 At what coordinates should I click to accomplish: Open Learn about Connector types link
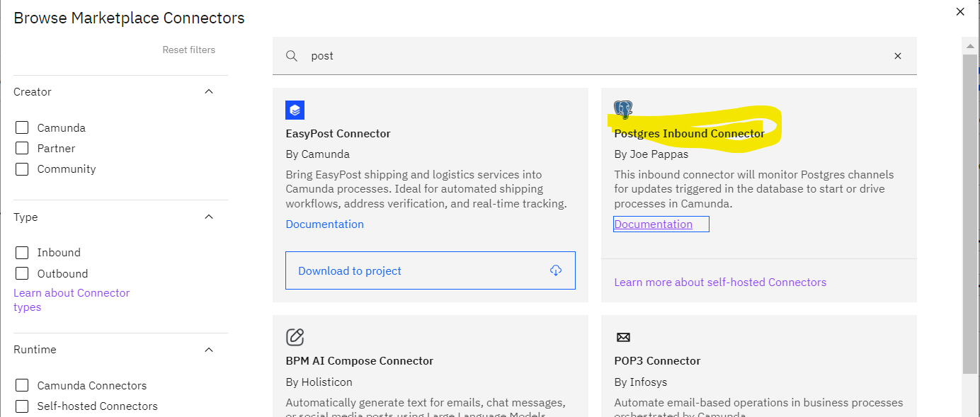[x=72, y=300]
